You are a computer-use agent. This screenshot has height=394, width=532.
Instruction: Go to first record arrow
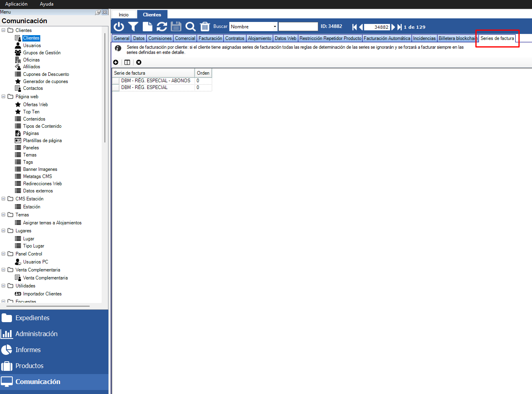(x=355, y=27)
